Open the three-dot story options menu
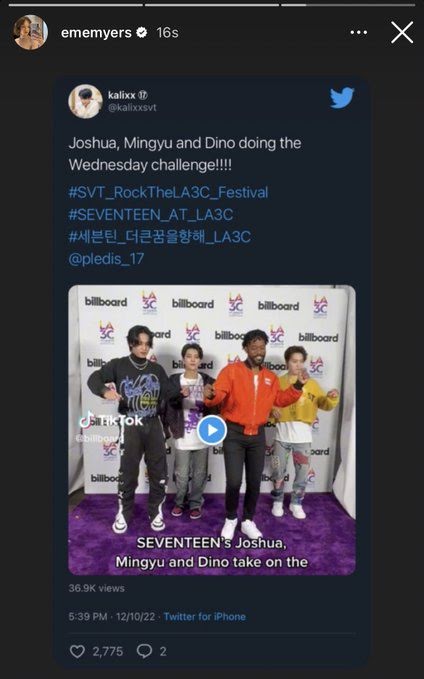Screen dimensions: 424x679 point(359,32)
